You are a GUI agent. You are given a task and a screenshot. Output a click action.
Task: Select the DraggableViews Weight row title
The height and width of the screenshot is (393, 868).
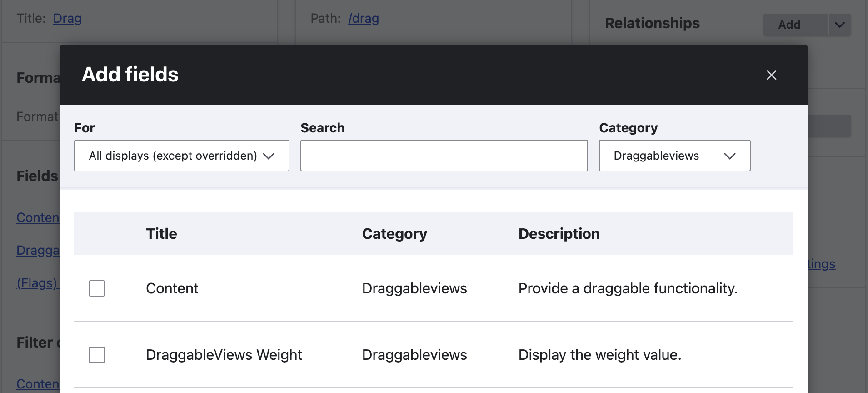pos(224,355)
